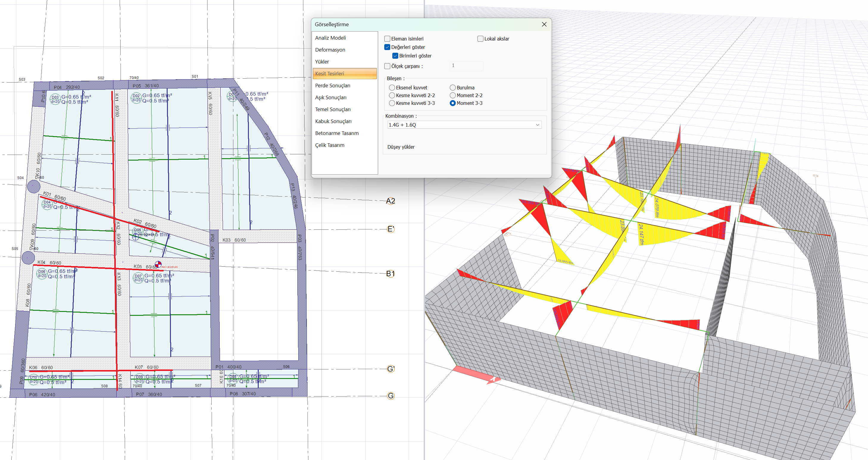Select the Moment 2-2 radio button
The width and height of the screenshot is (868, 460).
tap(453, 95)
